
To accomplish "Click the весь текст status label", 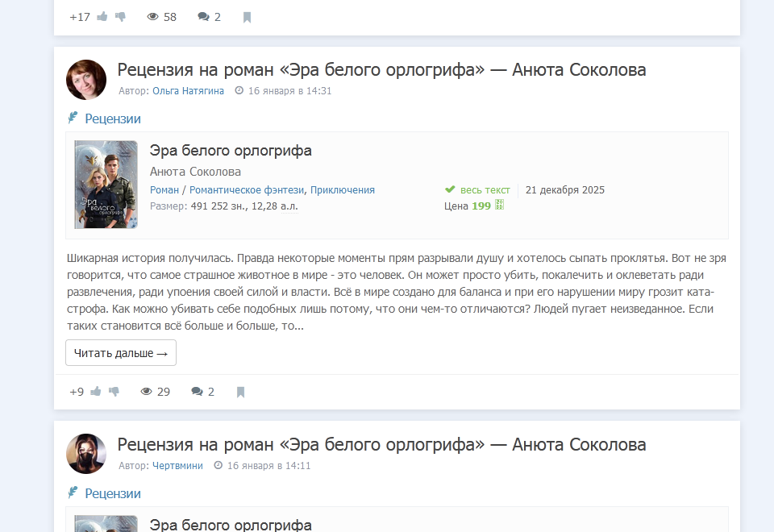I will [485, 190].
